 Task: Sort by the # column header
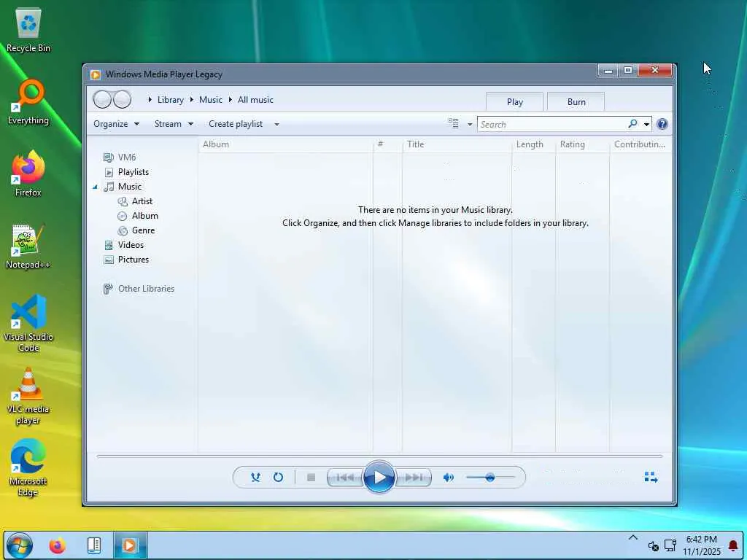[387, 144]
